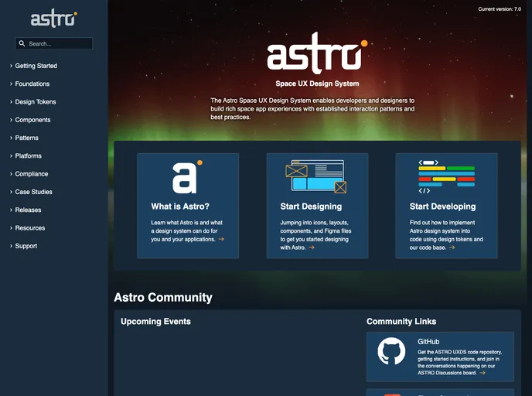Click the Upcoming Events heading
The width and height of the screenshot is (532, 396).
click(x=155, y=321)
